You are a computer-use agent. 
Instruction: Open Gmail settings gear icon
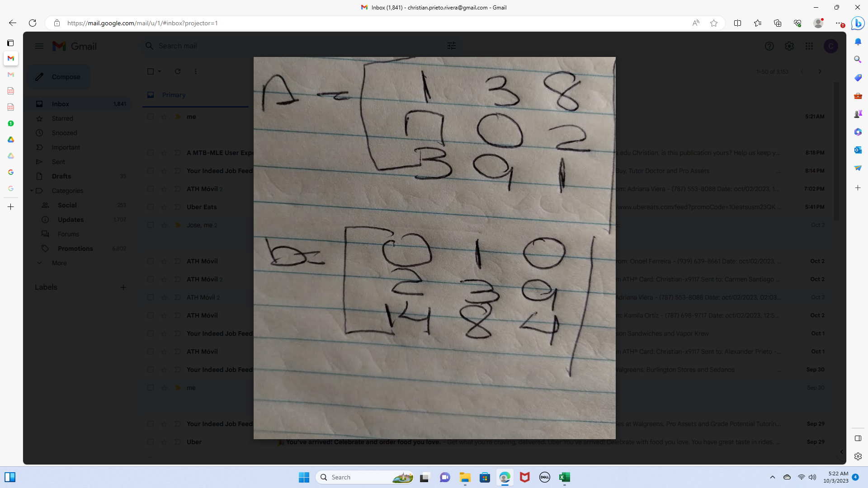(x=789, y=46)
